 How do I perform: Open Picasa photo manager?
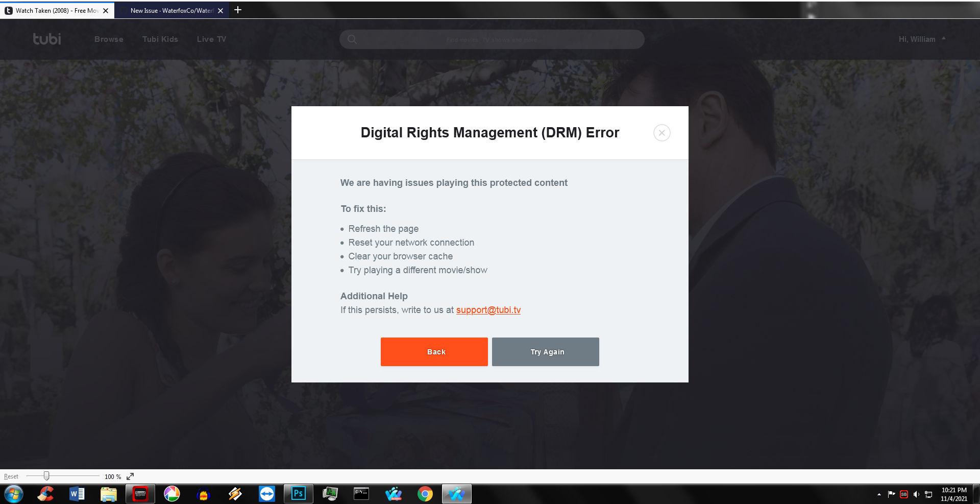click(x=172, y=493)
